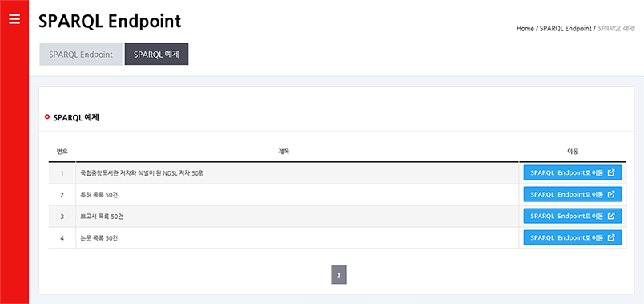The image size is (644, 304).
Task: Click the 번호 column header
Action: point(62,152)
